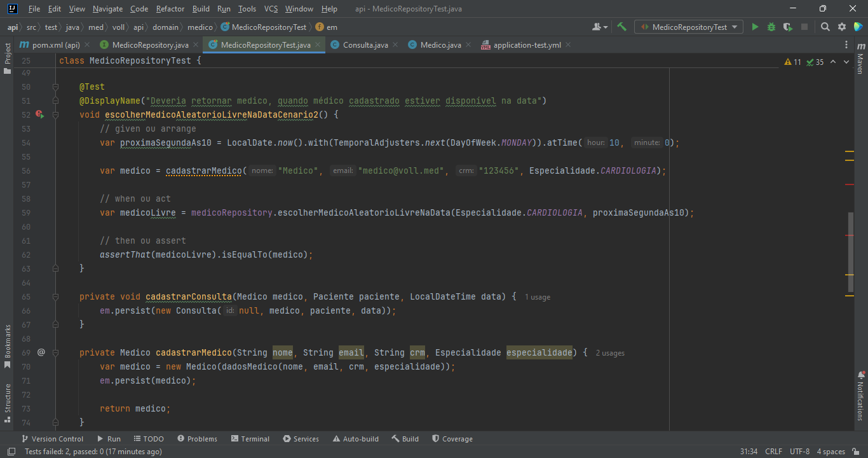Close the Consulta.java tab
Viewport: 868px width, 458px height.
pos(395,45)
